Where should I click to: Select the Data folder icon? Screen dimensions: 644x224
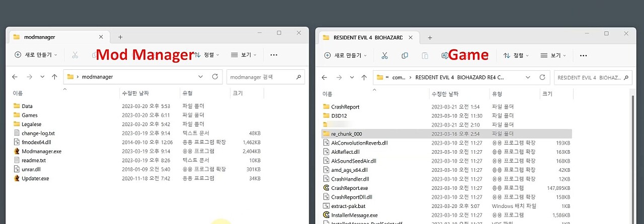click(x=17, y=106)
